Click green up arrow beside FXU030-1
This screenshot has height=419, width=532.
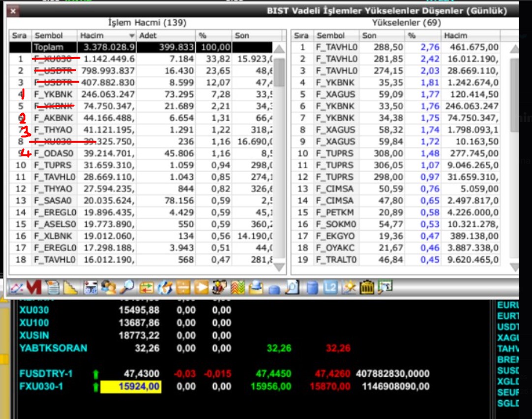pyautogui.click(x=96, y=387)
